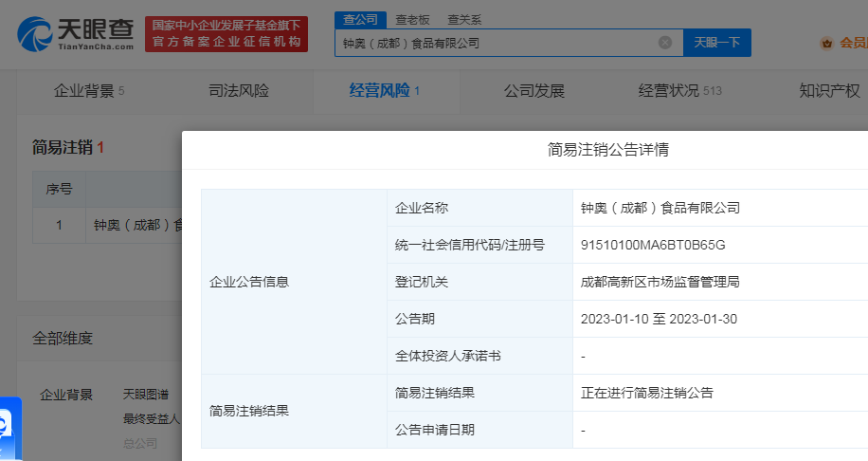Click the 天眼一下 search button
Viewport: 868px width, 461px height.
click(x=717, y=43)
